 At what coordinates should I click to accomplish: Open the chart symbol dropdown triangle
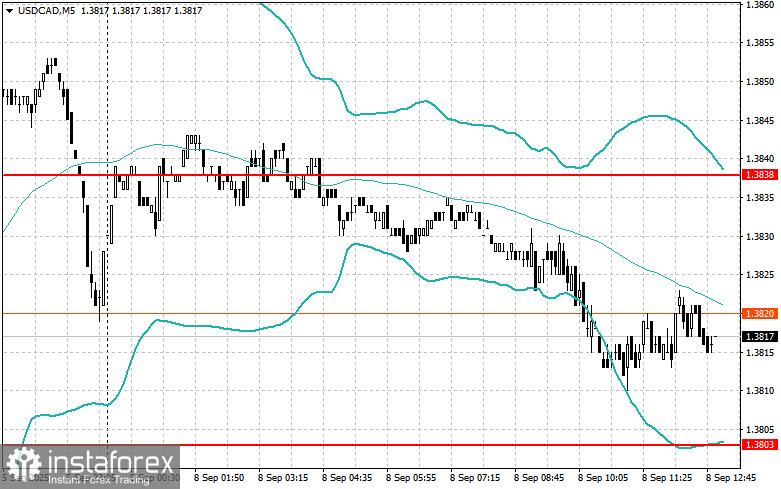(9, 11)
